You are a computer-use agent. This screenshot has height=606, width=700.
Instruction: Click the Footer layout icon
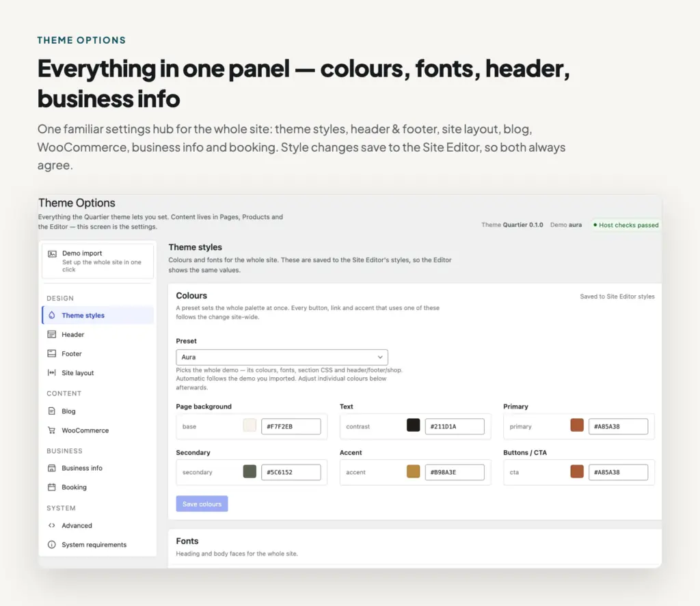click(x=52, y=353)
